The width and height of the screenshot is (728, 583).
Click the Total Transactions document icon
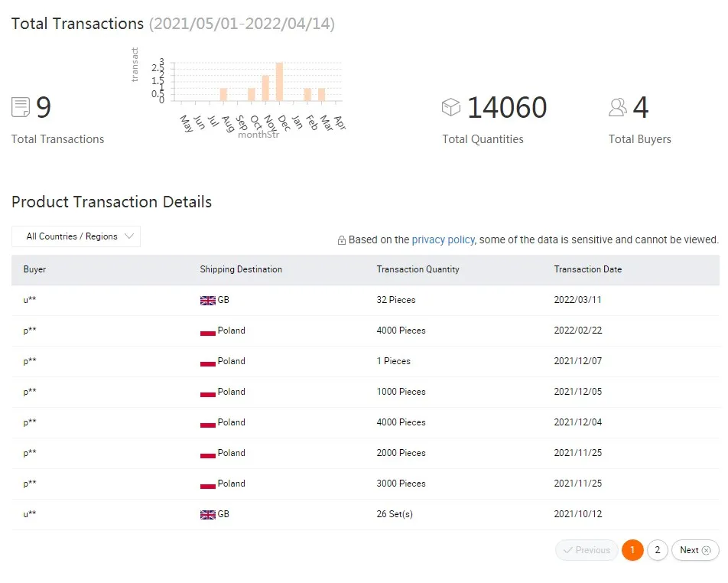(x=21, y=107)
